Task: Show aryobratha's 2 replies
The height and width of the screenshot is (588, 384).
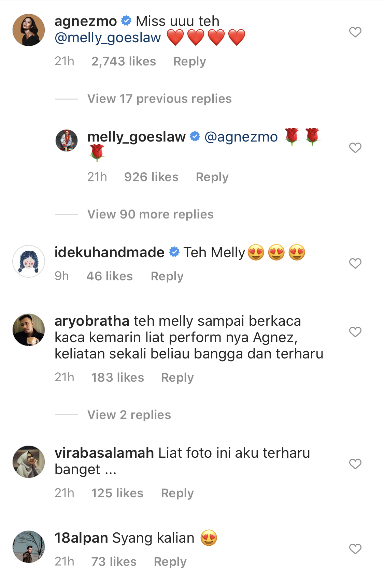Action: click(129, 415)
